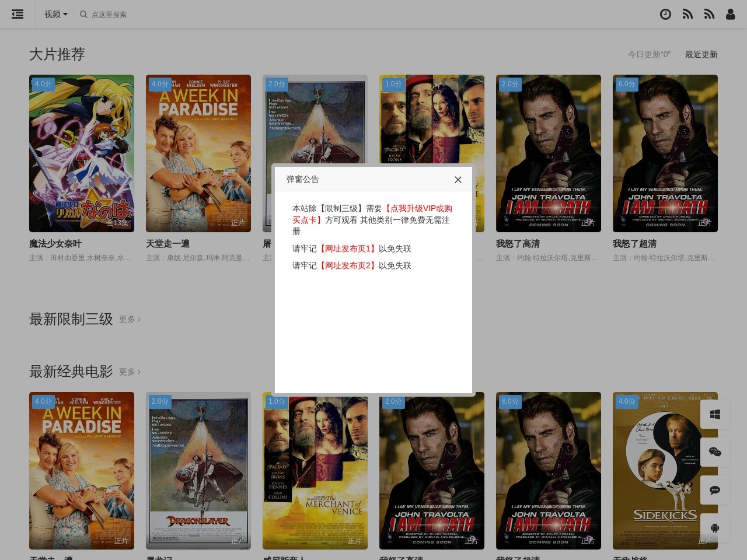The height and width of the screenshot is (560, 747).
Task: Open the hamburger navigation menu
Action: click(18, 14)
